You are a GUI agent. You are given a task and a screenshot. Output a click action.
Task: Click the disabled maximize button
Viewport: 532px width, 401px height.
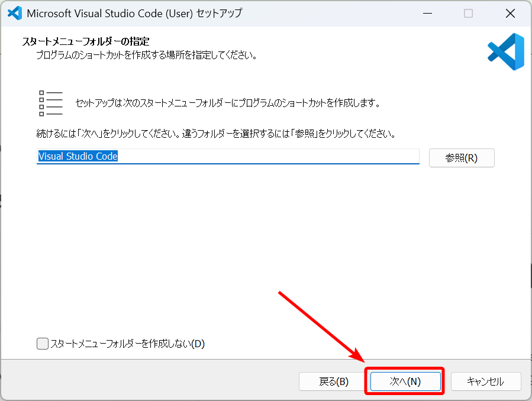[x=468, y=13]
